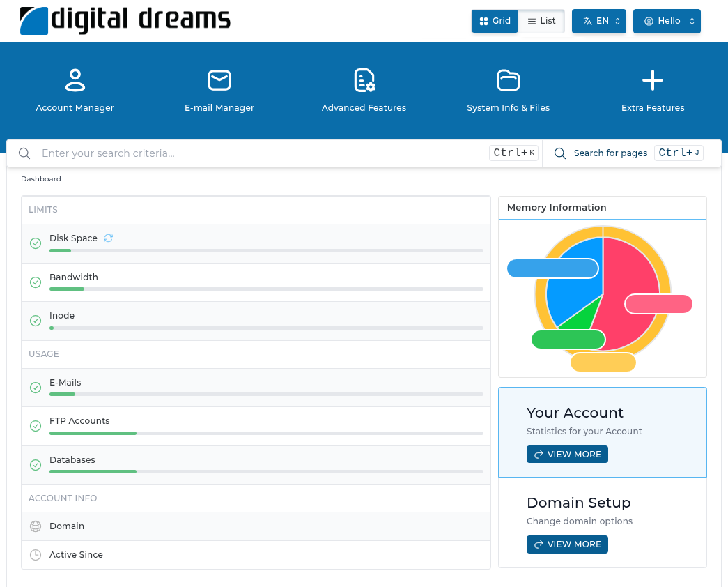Click the Bandwidth status check mark
This screenshot has height=587, width=728.
36,282
